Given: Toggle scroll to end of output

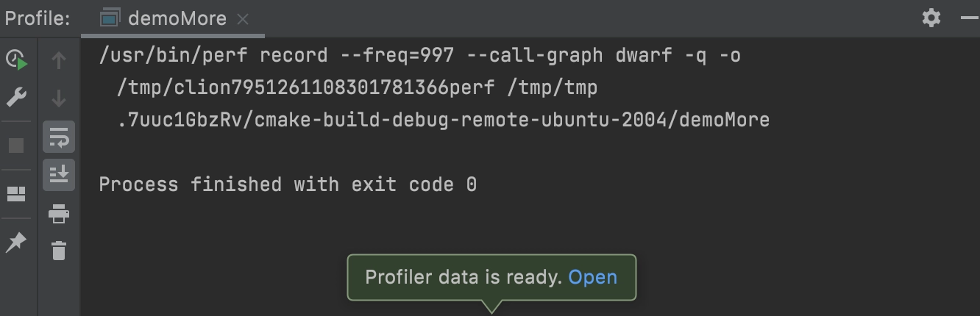Looking at the screenshot, I should (x=59, y=175).
